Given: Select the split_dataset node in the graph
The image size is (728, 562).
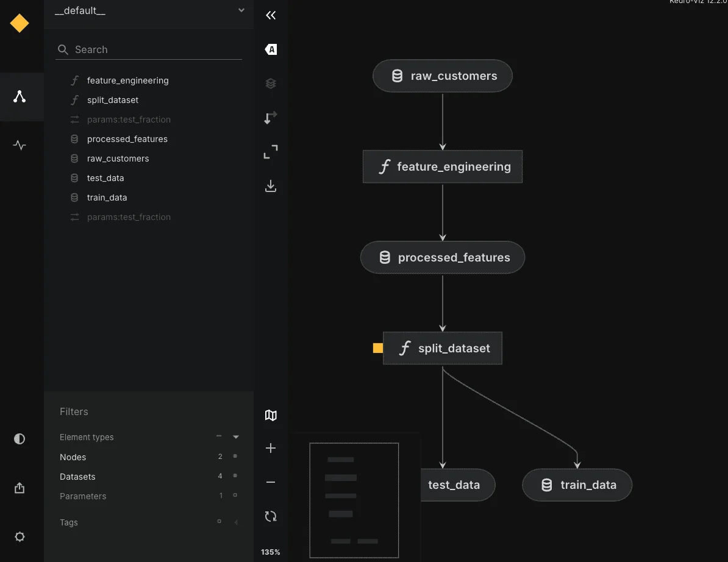Looking at the screenshot, I should point(443,348).
